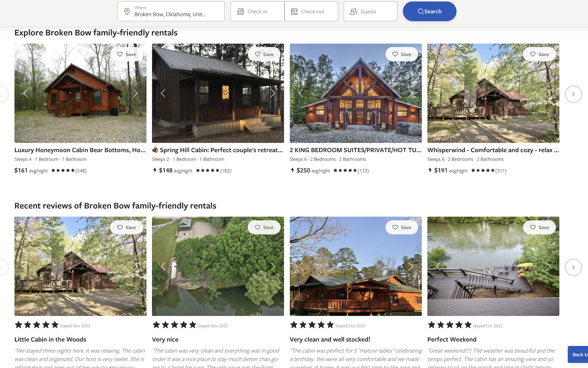Save the Luxury Honeymoon Cabin listing
Viewport: 588px width, 368px height.
[126, 54]
